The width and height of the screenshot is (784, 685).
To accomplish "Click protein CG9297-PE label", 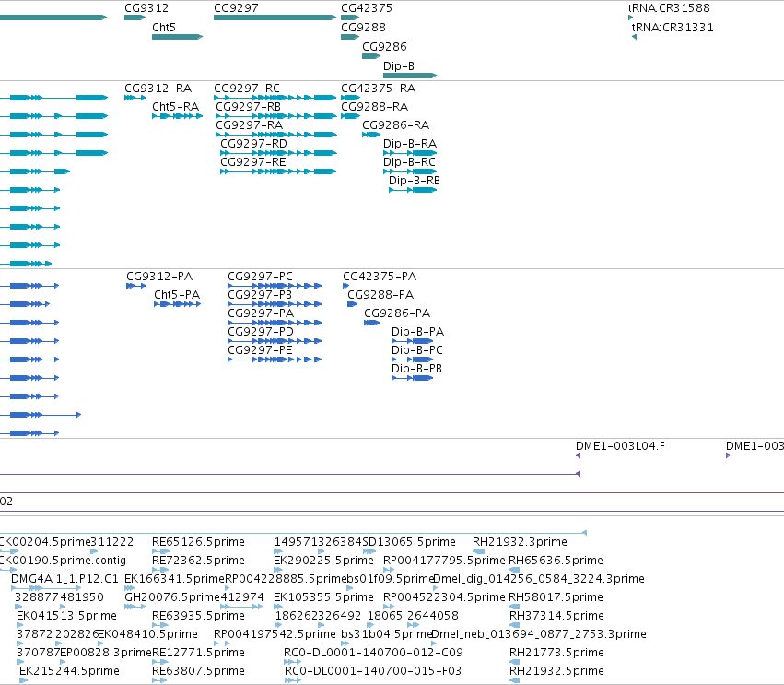I will pyautogui.click(x=260, y=350).
